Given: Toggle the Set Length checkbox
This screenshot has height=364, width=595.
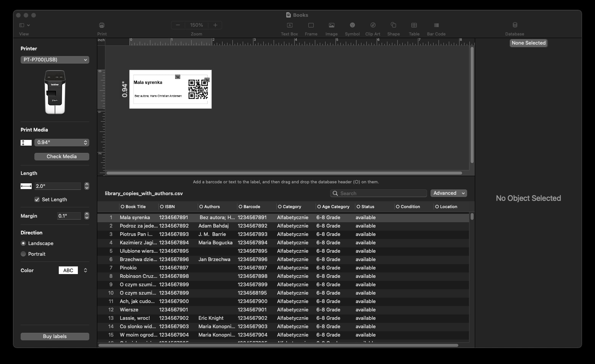Looking at the screenshot, I should tap(37, 199).
